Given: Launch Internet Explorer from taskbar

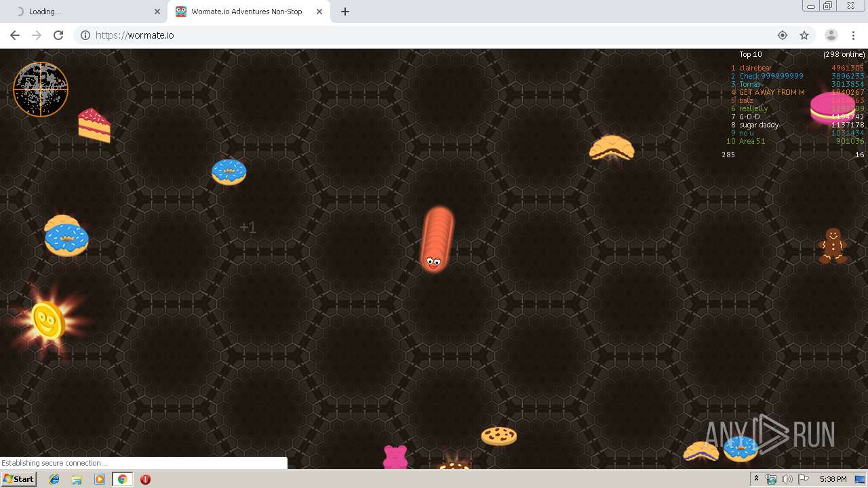Looking at the screenshot, I should tap(54, 479).
